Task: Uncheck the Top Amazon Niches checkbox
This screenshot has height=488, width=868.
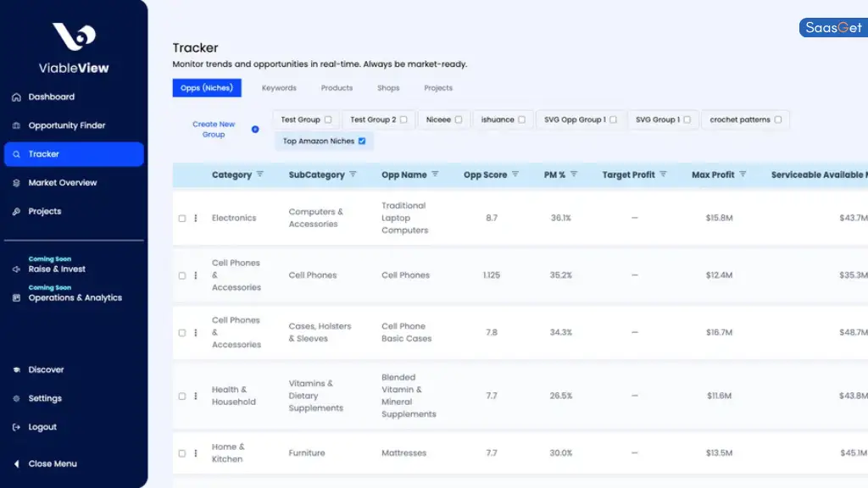Action: tap(362, 141)
